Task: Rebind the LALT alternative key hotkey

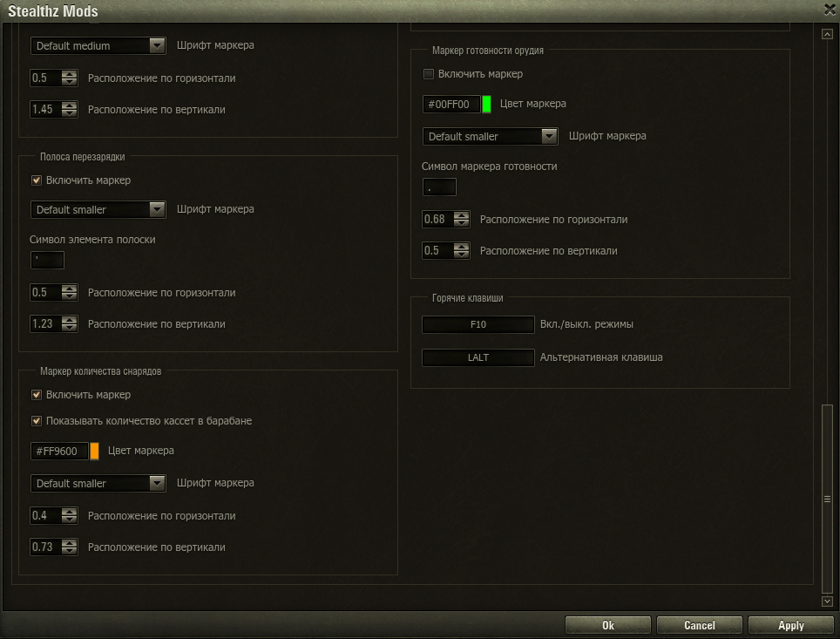Action: pyautogui.click(x=478, y=357)
